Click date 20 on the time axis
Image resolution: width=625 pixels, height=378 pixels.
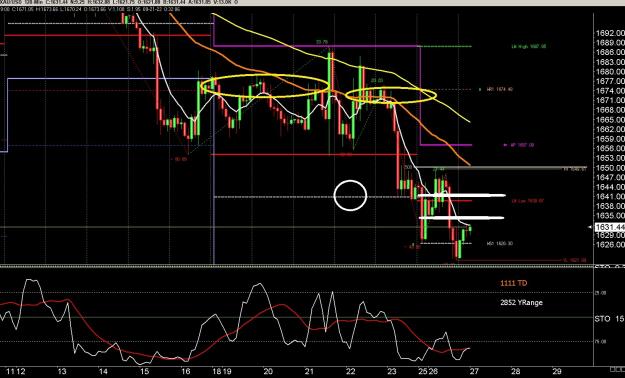tap(268, 372)
